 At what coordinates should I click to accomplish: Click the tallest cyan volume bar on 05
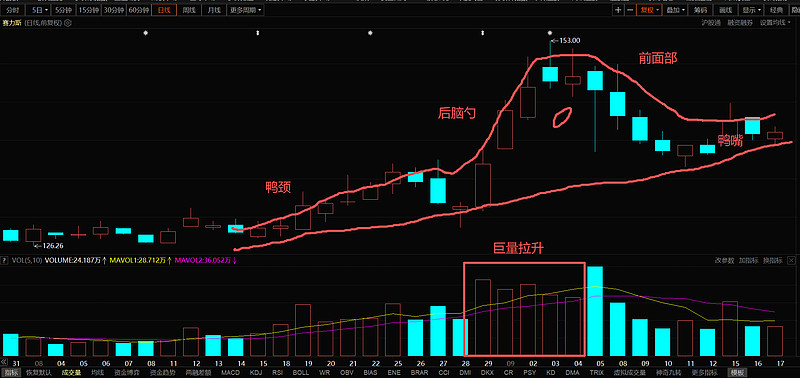point(595,311)
